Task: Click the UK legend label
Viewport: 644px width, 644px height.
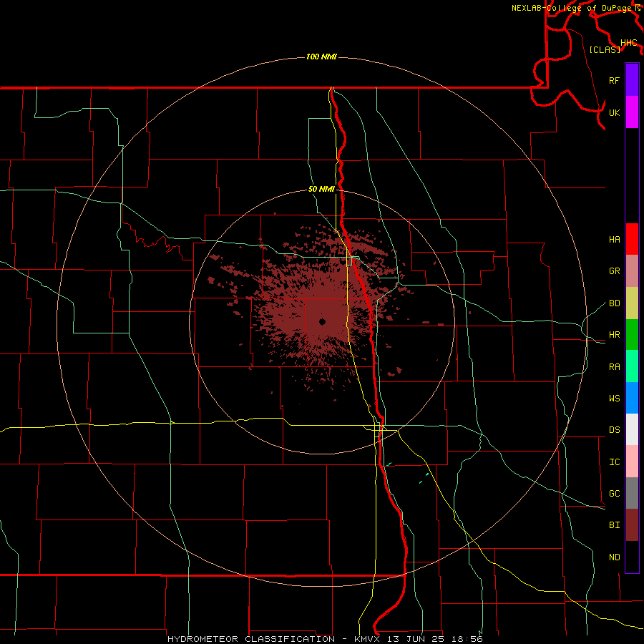Action: coord(614,112)
